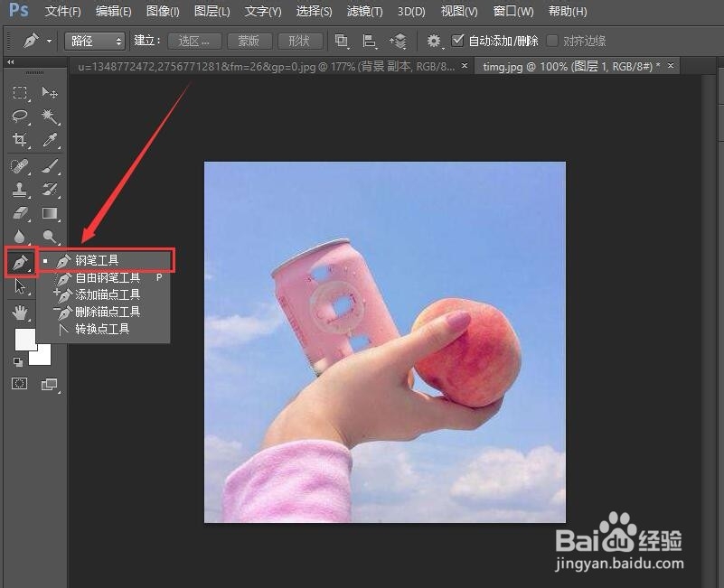Image resolution: width=724 pixels, height=588 pixels.
Task: Click the 选区 button in options bar
Action: coord(193,41)
